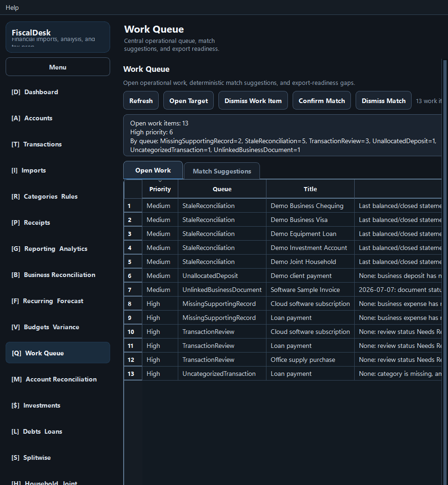Click the Demo Business Chequing cell
448x485 pixels.
310,206
